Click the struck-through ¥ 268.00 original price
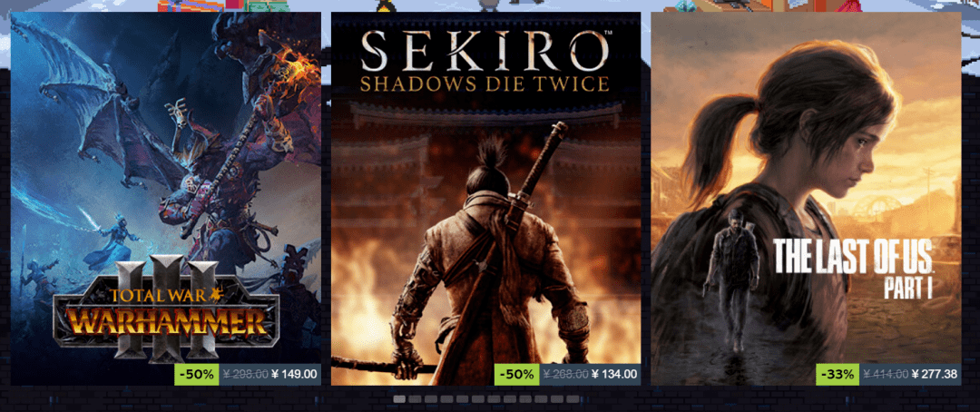The width and height of the screenshot is (980, 412). 566,375
